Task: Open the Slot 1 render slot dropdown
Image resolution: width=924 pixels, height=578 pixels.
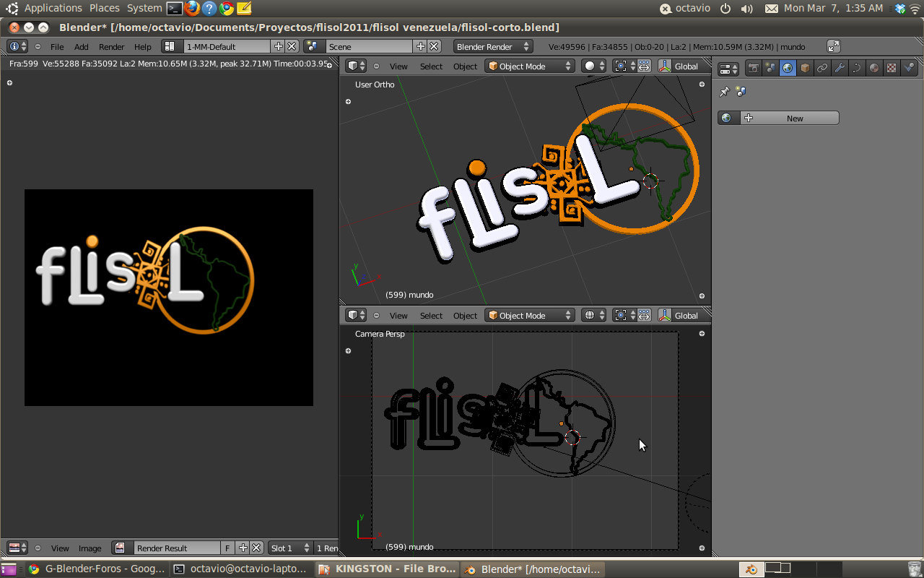Action: (290, 548)
